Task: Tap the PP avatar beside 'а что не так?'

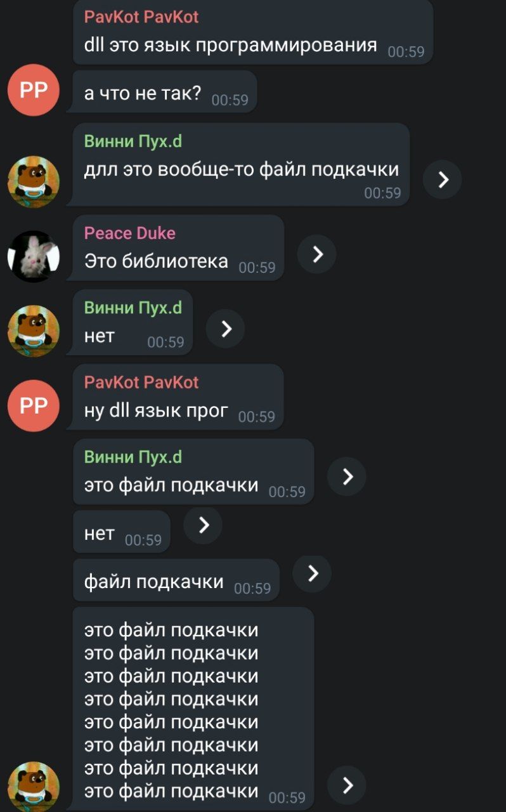Action: pos(34,90)
